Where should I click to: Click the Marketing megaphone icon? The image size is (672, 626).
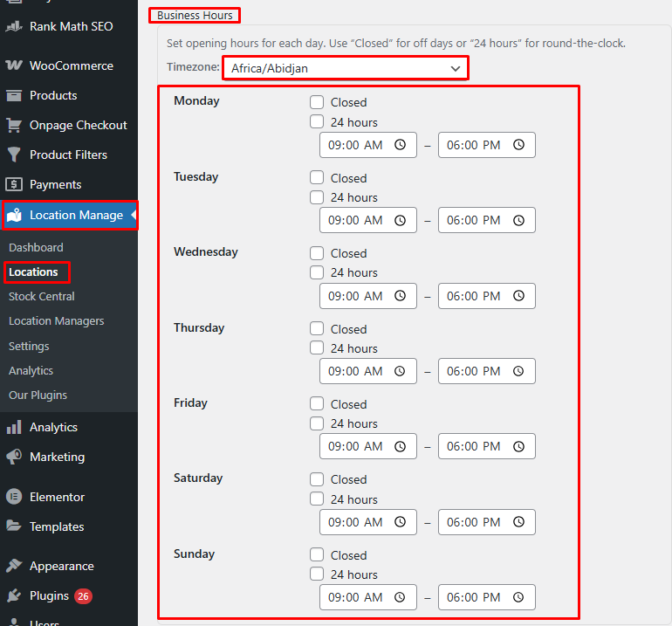tap(14, 457)
